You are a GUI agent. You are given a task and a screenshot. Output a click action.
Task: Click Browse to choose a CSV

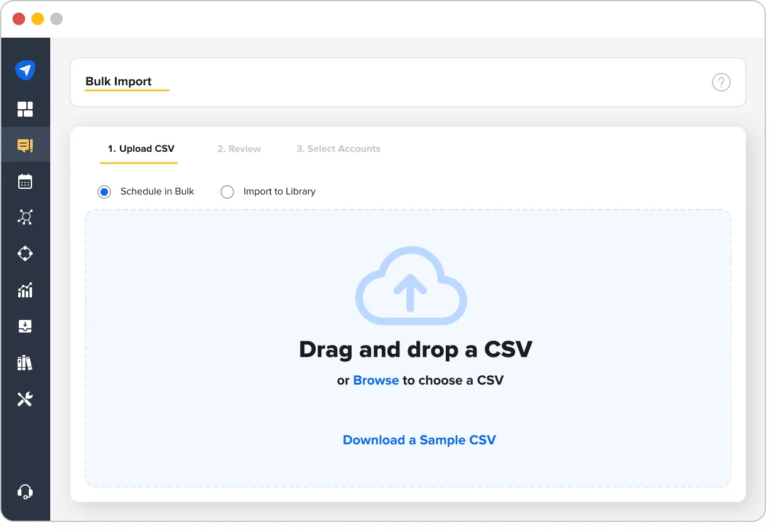pyautogui.click(x=375, y=380)
